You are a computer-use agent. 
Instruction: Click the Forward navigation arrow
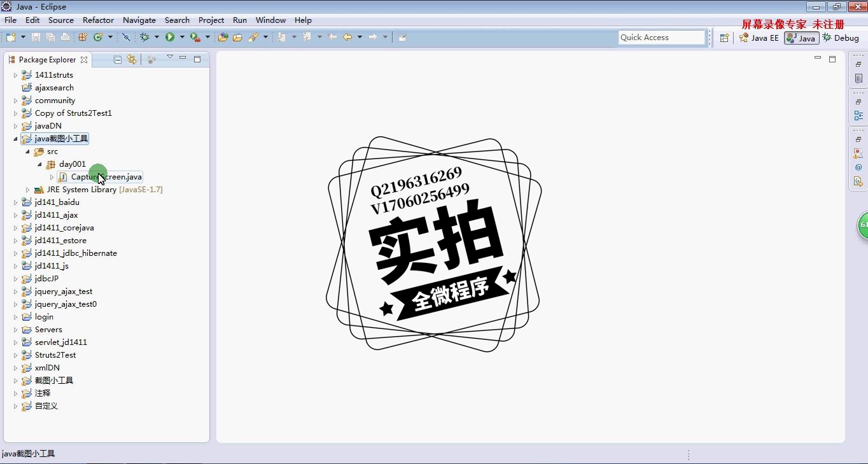click(x=373, y=37)
